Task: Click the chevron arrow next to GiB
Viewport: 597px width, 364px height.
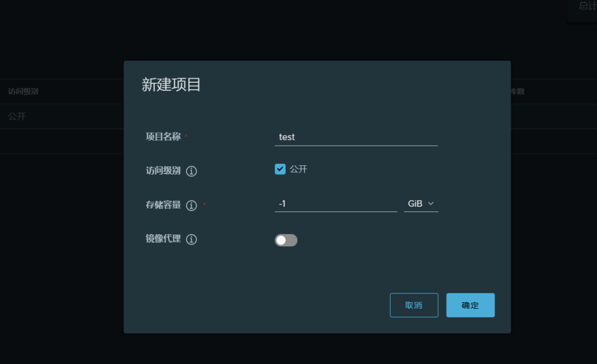Action: point(431,204)
